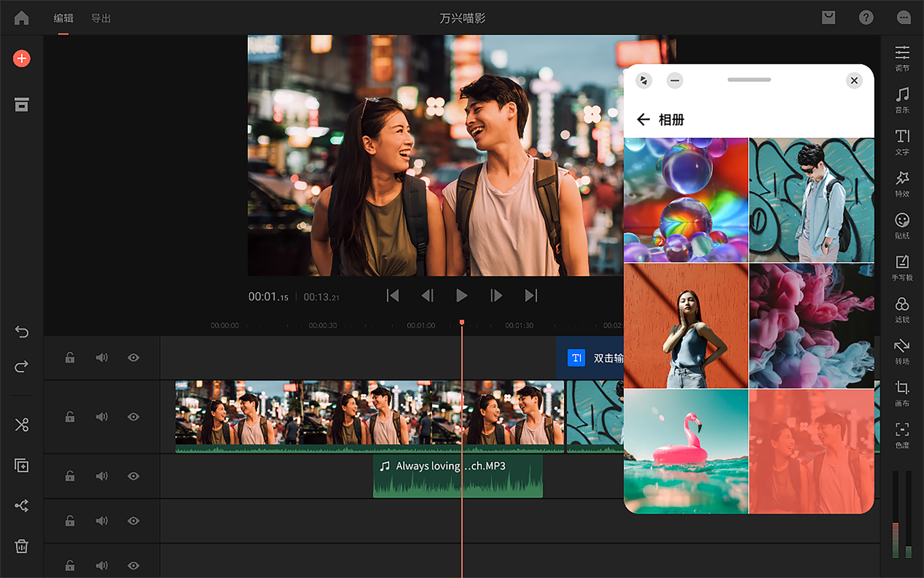Switch to the 编辑 edit tab
The width and height of the screenshot is (924, 578).
[63, 18]
